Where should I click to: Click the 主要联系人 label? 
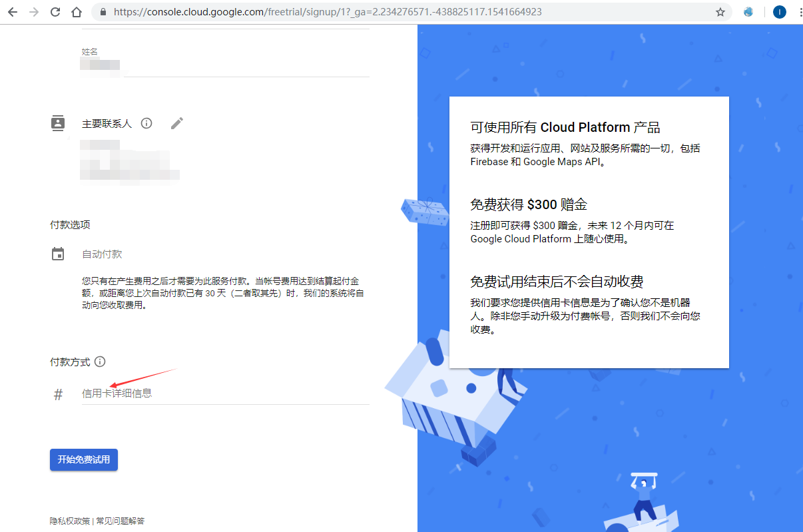click(107, 124)
